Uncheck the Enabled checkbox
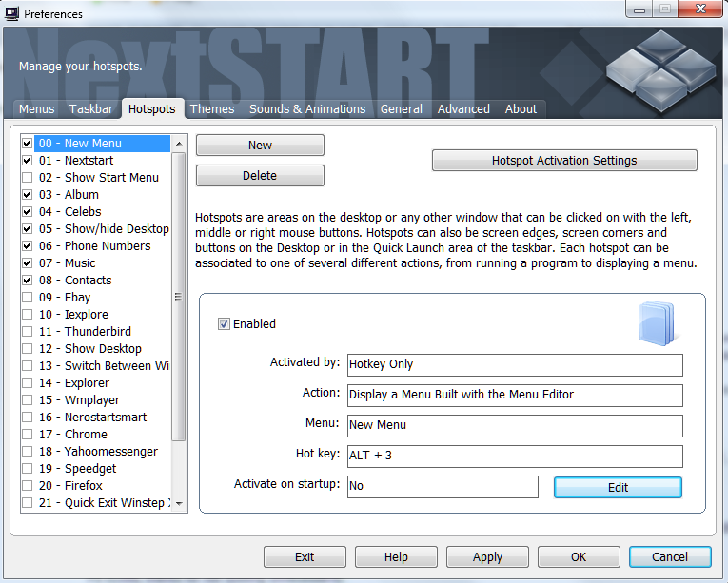Image resolution: width=728 pixels, height=583 pixels. tap(225, 324)
